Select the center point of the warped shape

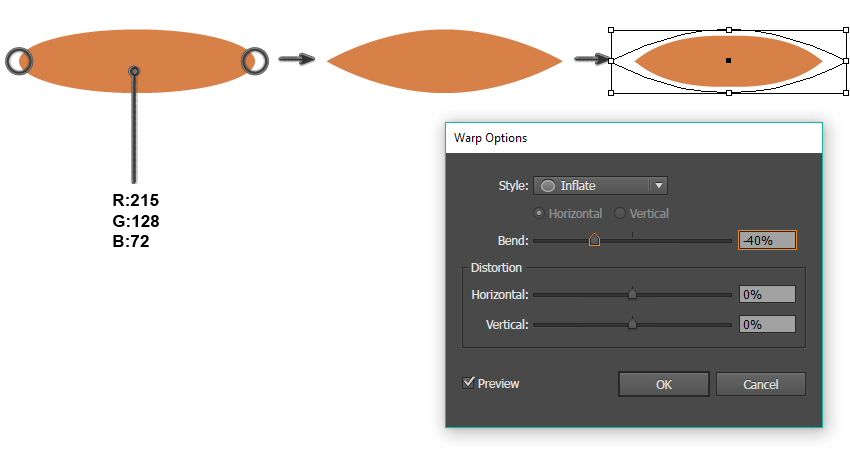[729, 61]
